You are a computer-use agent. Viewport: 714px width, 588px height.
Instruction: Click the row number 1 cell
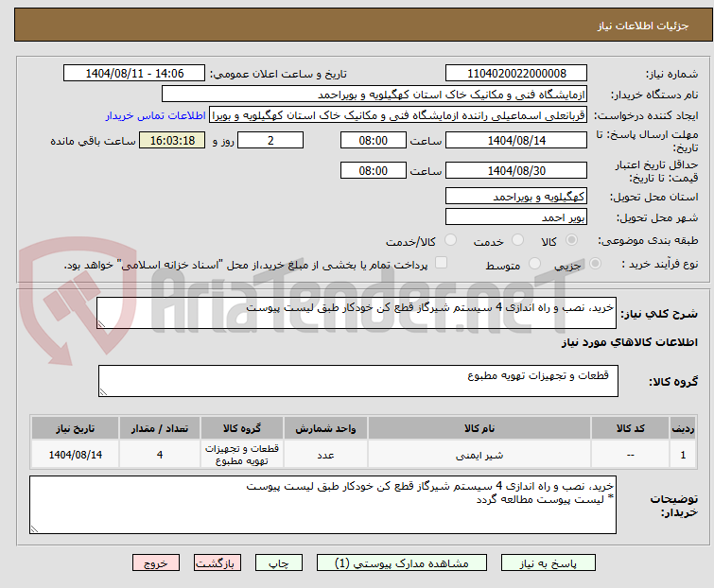(x=683, y=455)
